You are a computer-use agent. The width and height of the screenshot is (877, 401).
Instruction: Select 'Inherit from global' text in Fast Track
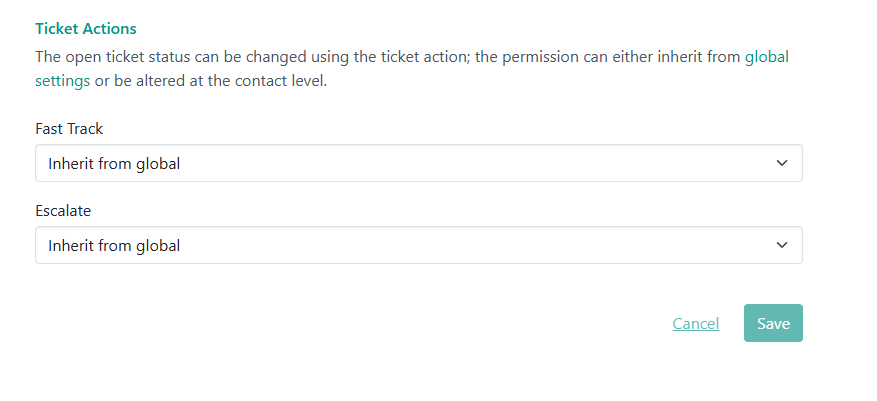[x=114, y=163]
